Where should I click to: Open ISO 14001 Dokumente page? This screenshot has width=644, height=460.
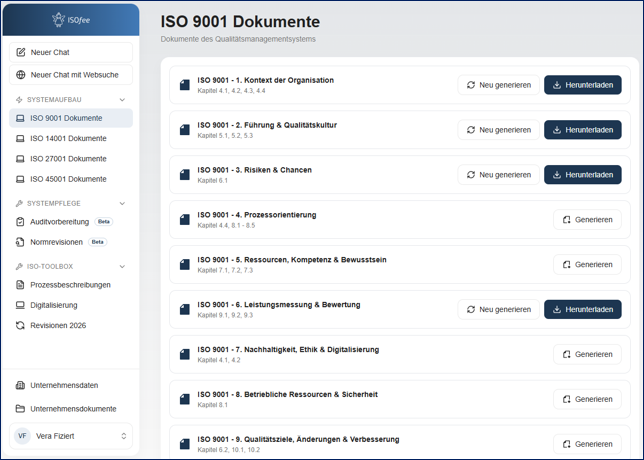click(71, 138)
